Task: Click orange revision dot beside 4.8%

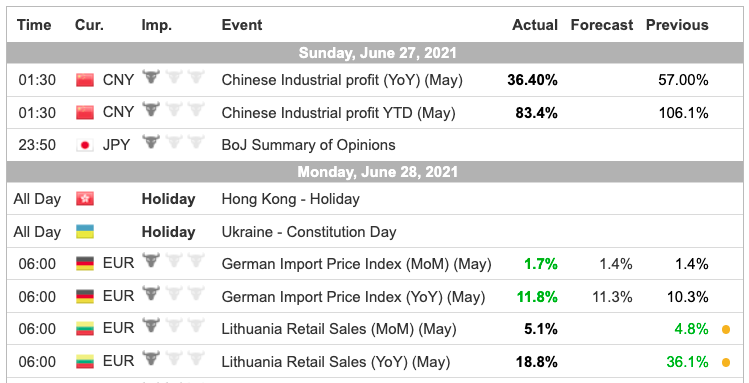Action: pyautogui.click(x=726, y=330)
